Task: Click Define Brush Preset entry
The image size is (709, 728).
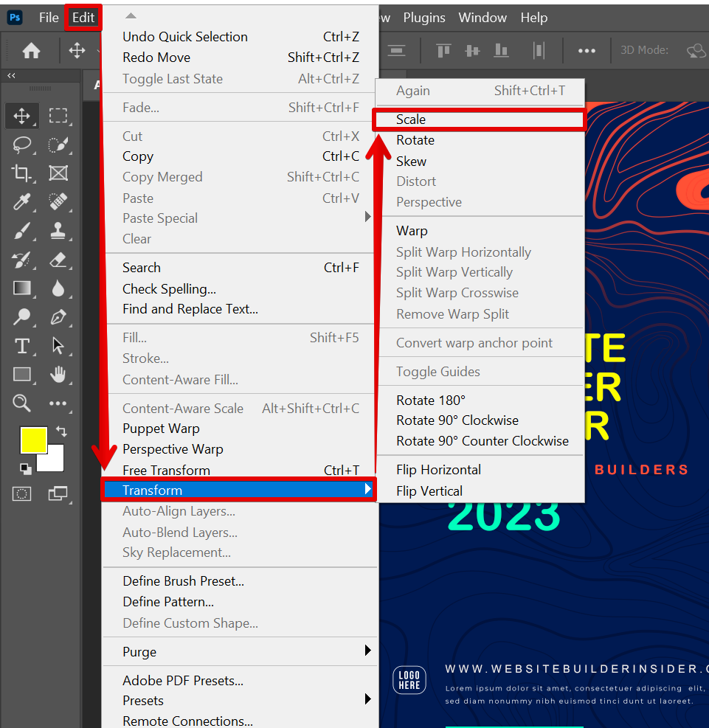Action: coord(183,581)
